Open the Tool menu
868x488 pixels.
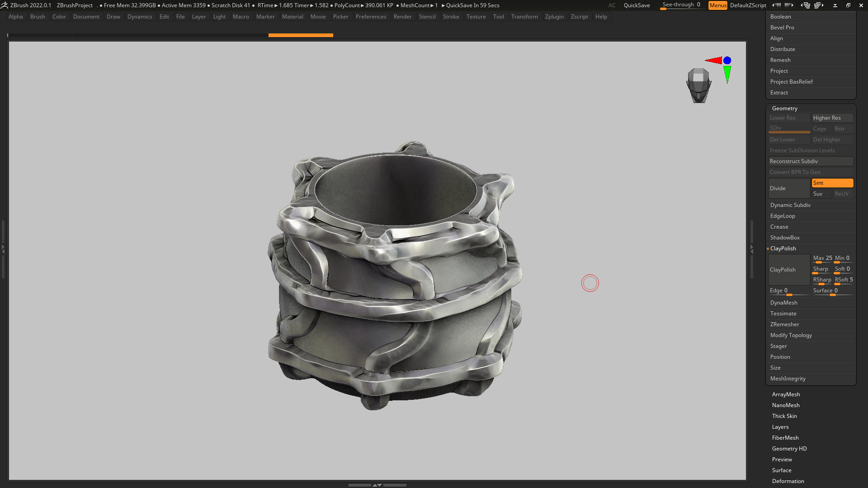498,17
